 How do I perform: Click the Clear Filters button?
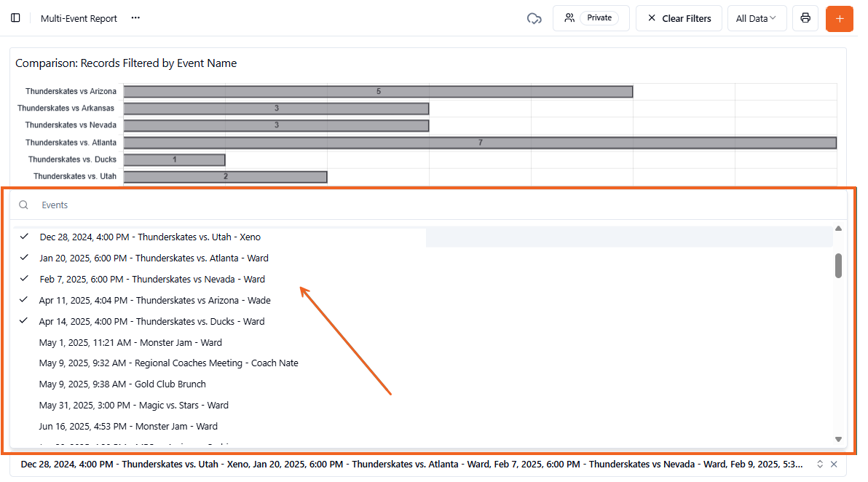(678, 18)
